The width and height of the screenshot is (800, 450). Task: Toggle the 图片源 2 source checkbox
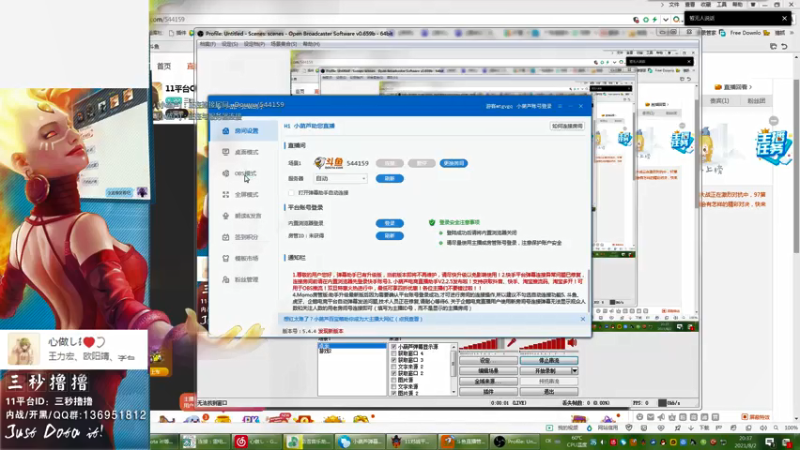[393, 393]
